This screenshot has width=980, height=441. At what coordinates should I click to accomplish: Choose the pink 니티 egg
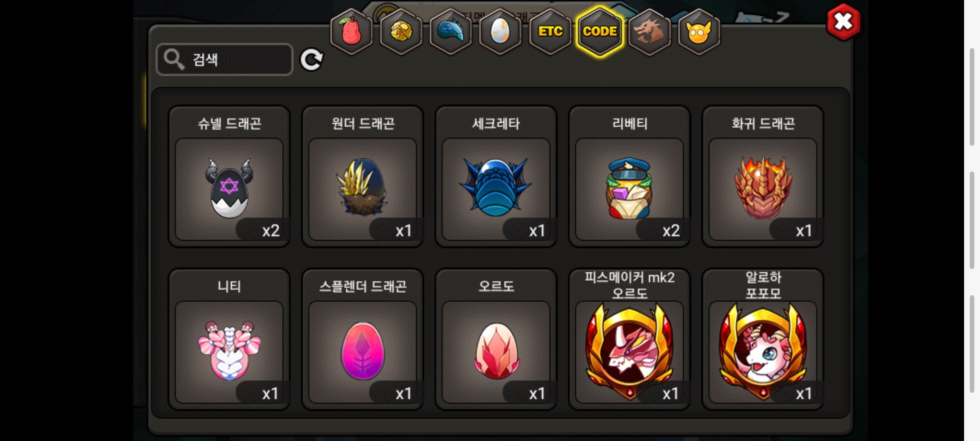pos(229,339)
